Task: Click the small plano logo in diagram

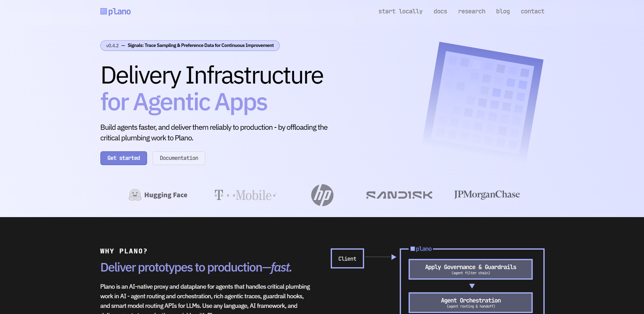Action: point(421,249)
